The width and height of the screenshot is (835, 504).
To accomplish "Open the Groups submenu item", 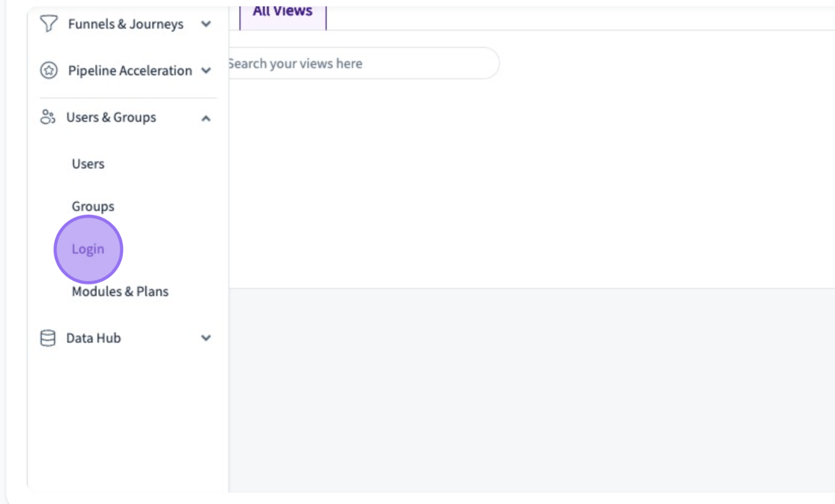I will click(93, 206).
